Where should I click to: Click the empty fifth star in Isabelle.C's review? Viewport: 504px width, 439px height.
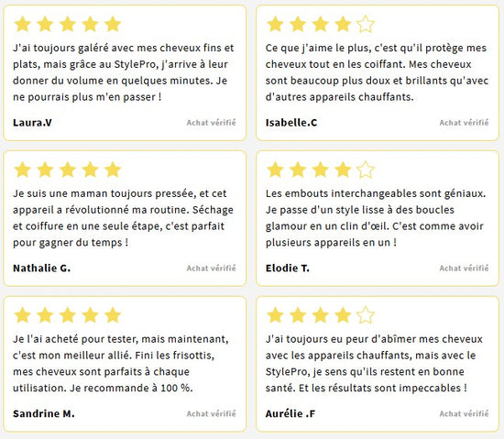click(x=366, y=25)
